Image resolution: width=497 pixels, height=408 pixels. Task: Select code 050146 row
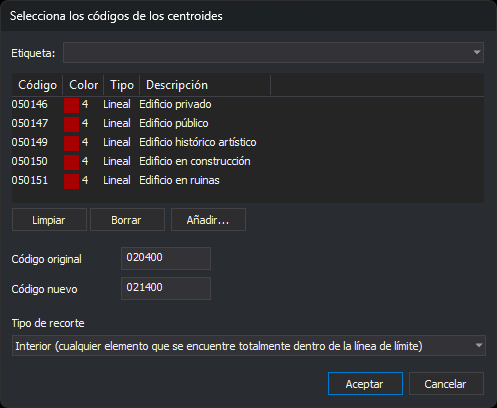pyautogui.click(x=248, y=104)
